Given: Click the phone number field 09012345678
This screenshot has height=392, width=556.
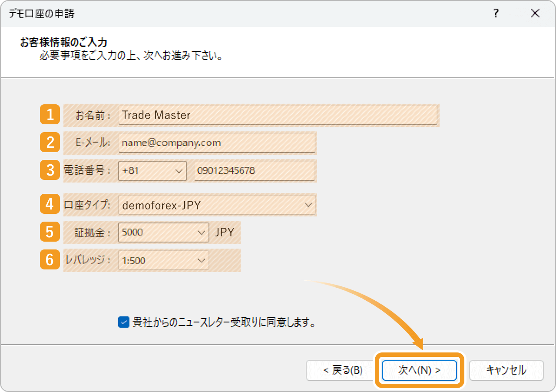Looking at the screenshot, I should click(x=255, y=171).
